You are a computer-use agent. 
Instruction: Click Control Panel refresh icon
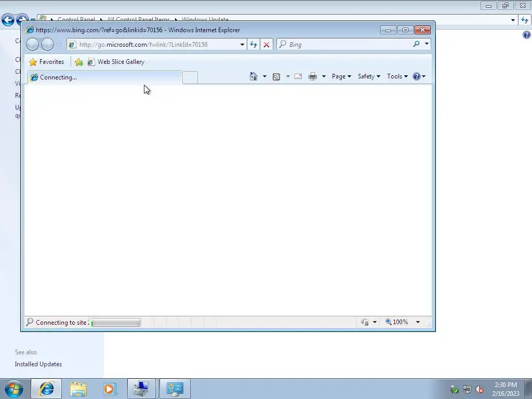[525, 20]
